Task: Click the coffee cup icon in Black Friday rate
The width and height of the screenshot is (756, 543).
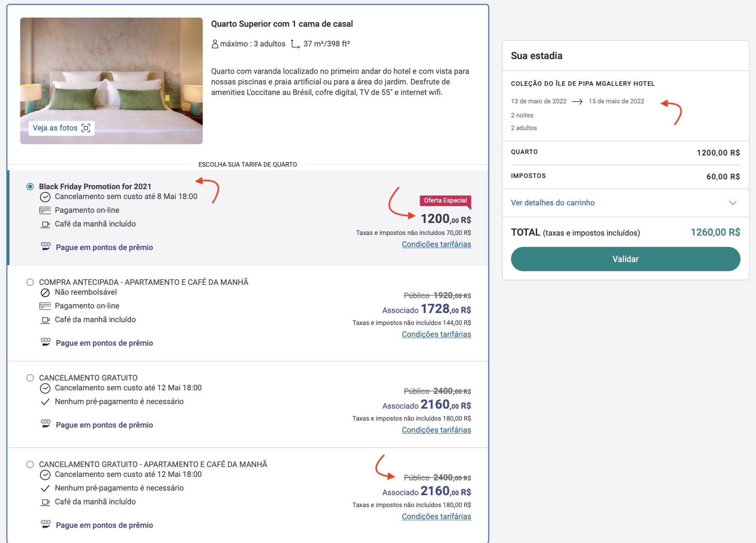Action: (46, 224)
